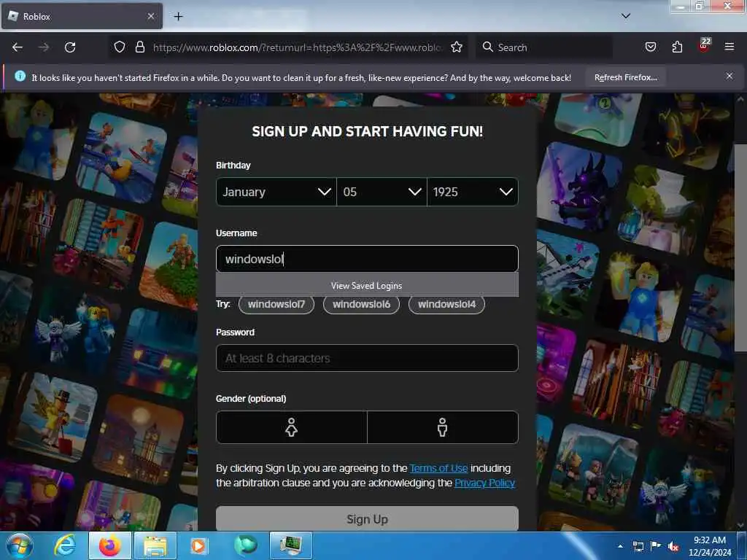
Task: Click the muted volume tray icon
Action: coord(673,546)
